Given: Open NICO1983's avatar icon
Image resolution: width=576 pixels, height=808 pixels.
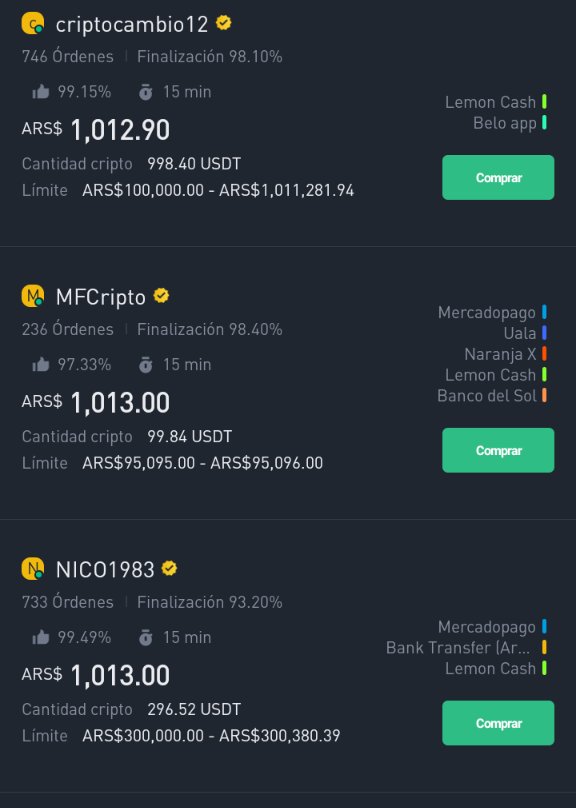Looking at the screenshot, I should [32, 569].
